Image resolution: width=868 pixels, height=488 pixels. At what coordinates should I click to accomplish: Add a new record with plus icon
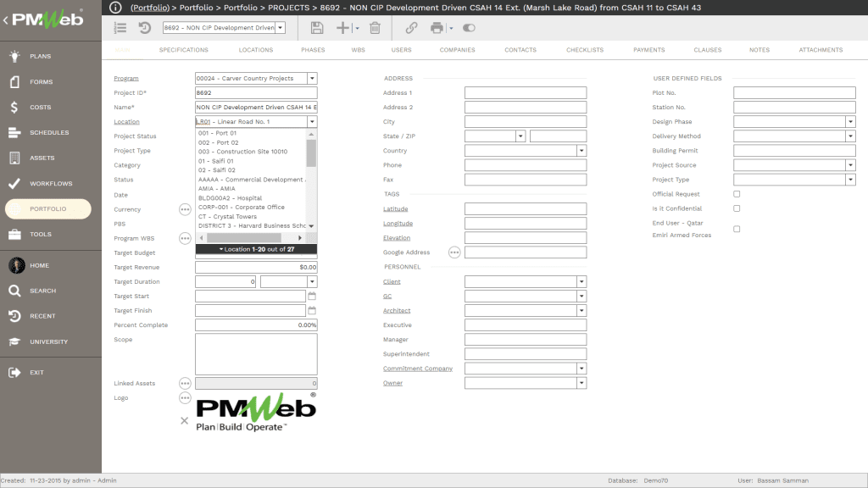[342, 28]
